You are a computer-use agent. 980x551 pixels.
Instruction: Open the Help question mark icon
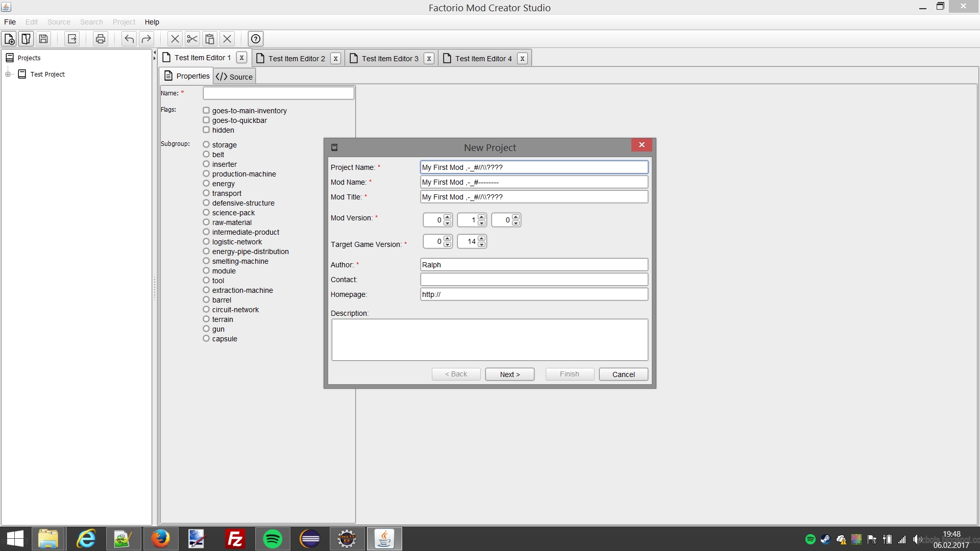(256, 39)
